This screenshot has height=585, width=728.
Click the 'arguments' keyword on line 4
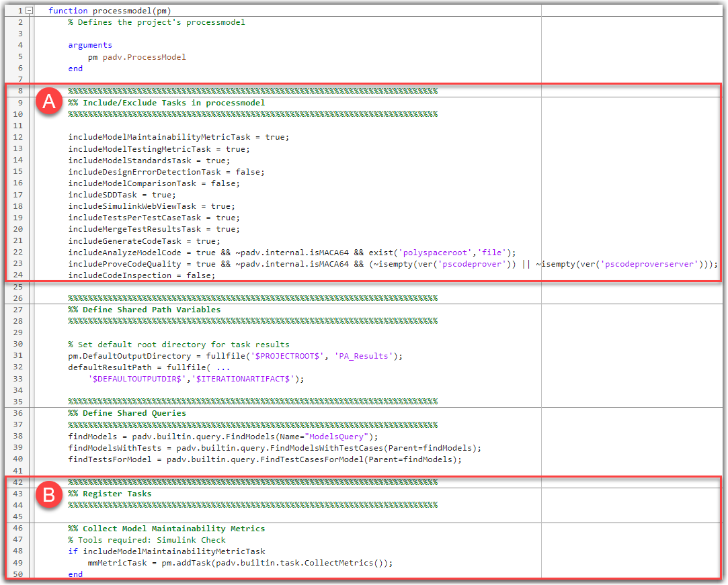click(x=90, y=45)
